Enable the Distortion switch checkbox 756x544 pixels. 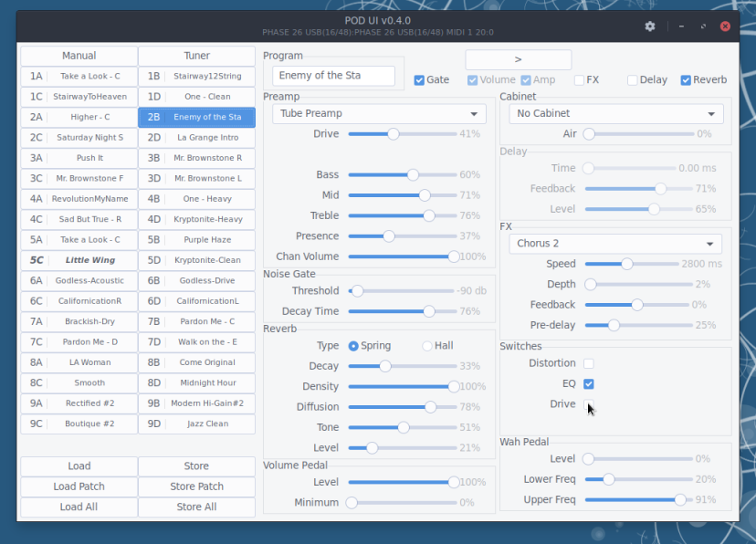pos(589,363)
